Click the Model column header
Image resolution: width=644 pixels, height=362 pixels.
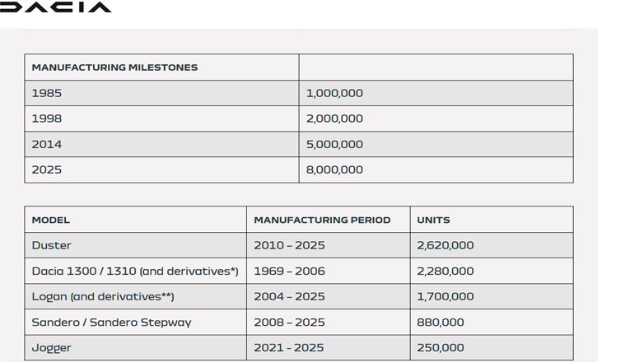[x=51, y=220]
